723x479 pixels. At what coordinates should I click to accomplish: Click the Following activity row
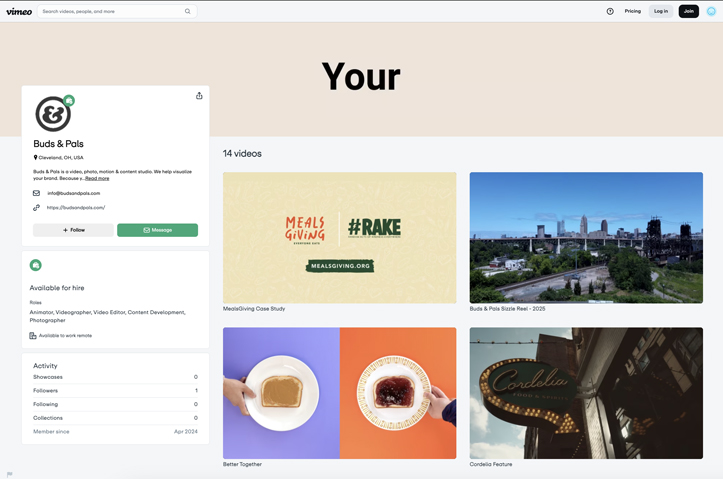(115, 404)
